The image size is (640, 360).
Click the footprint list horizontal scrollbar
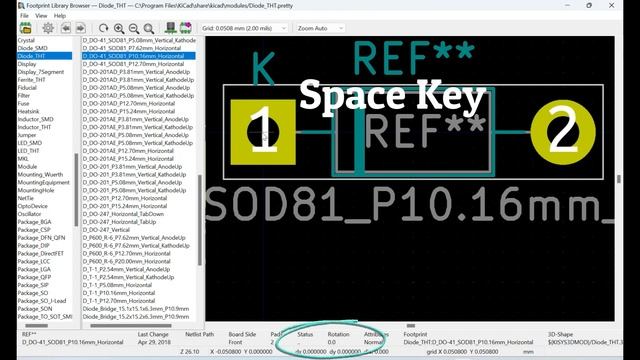(x=131, y=326)
